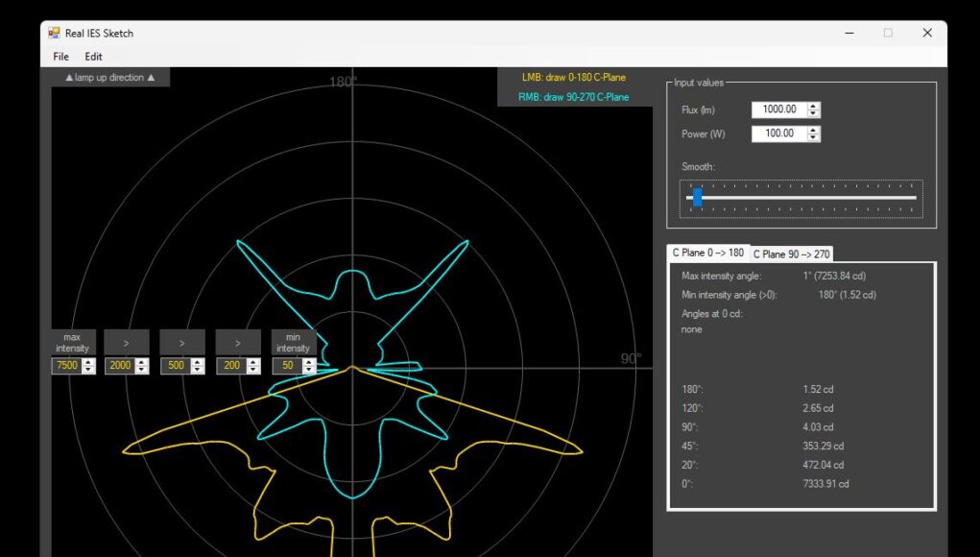The image size is (980, 557).
Task: Select the min intensity 50 field
Action: 288,366
